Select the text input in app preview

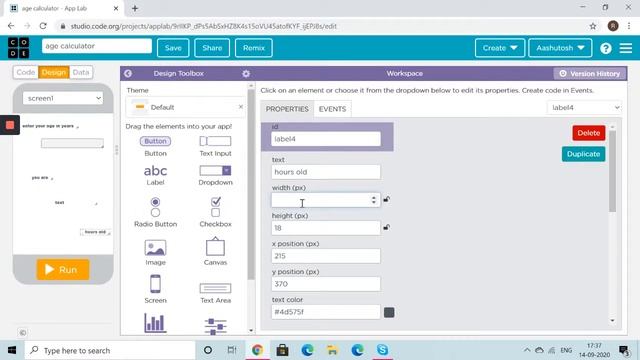pos(72,143)
